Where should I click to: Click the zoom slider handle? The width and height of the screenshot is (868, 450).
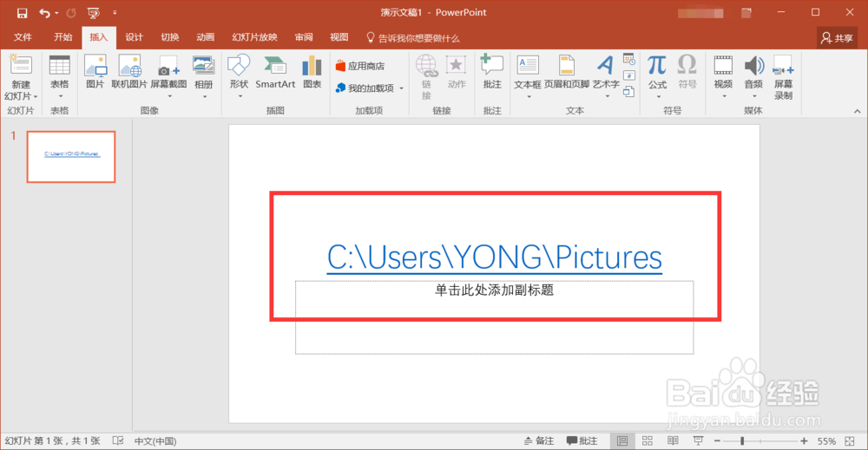(742, 440)
